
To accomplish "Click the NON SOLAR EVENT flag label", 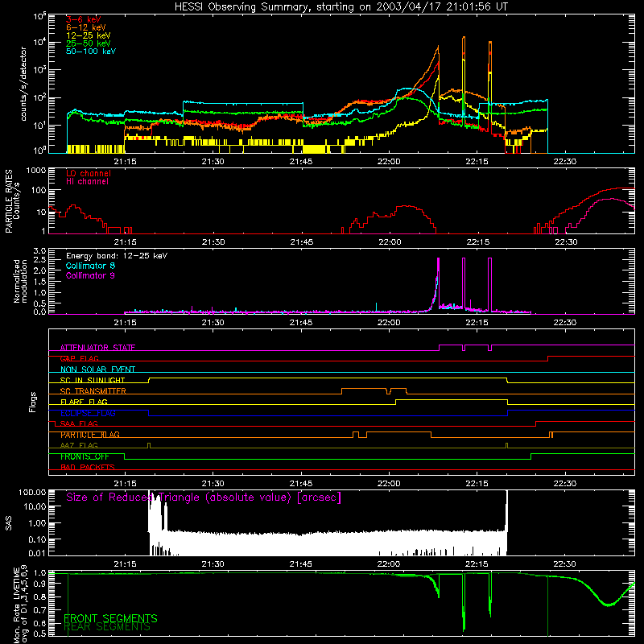I will (97, 369).
